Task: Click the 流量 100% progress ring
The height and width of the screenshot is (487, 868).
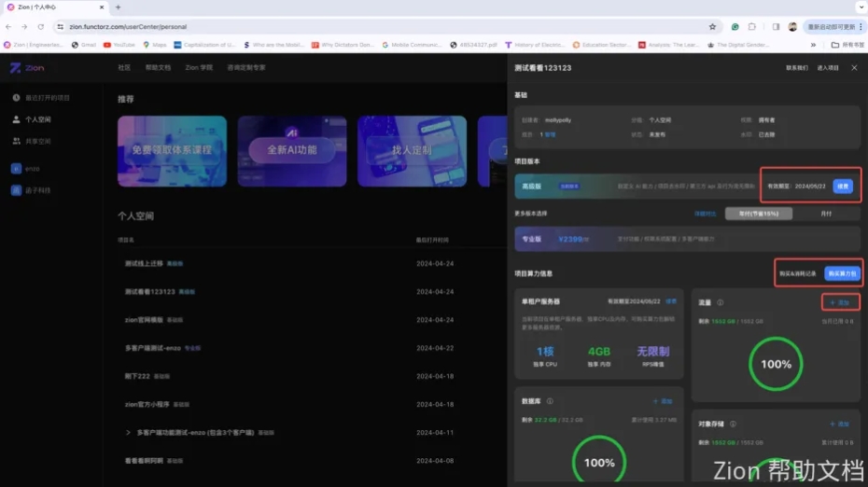Action: (776, 364)
